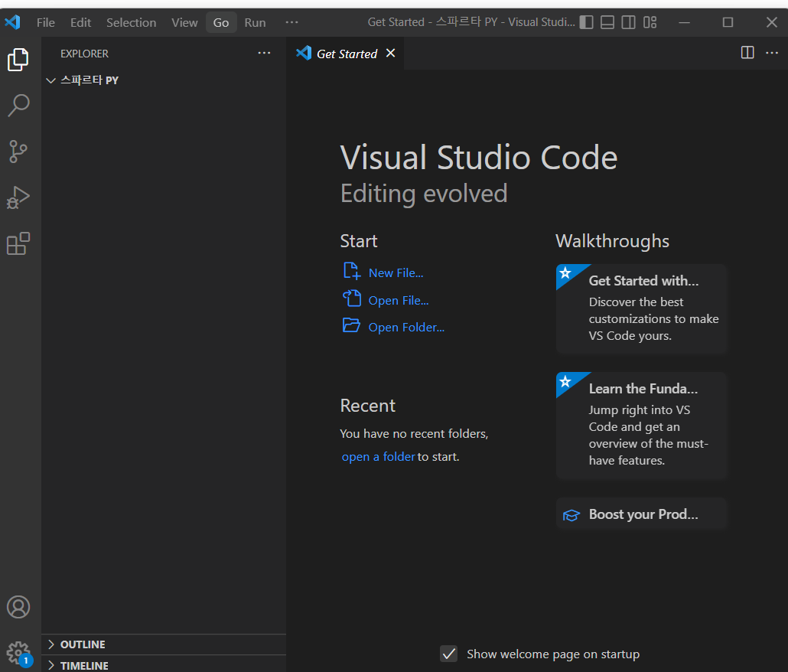Collapse the 스파르타 PY folder section

(x=164, y=80)
